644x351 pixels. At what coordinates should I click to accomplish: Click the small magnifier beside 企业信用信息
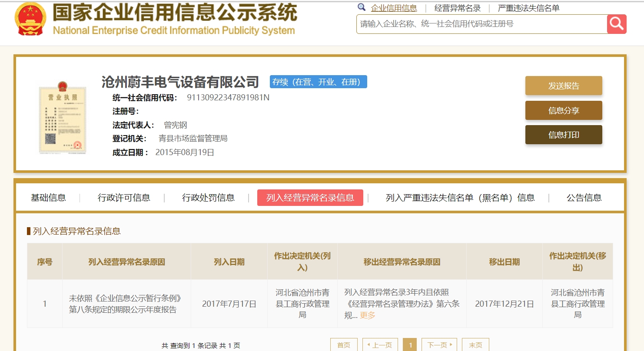pyautogui.click(x=362, y=7)
